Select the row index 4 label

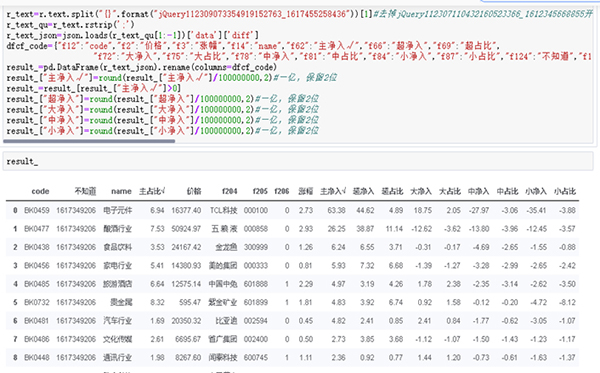click(x=15, y=284)
